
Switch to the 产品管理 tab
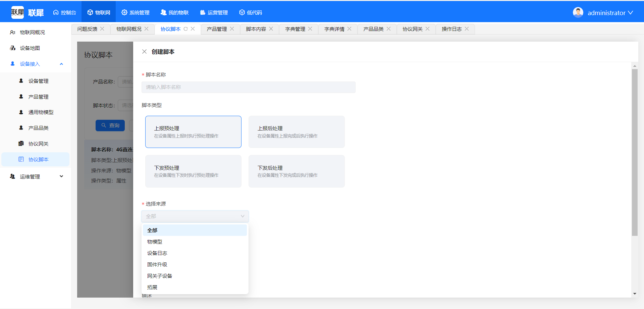coord(217,29)
